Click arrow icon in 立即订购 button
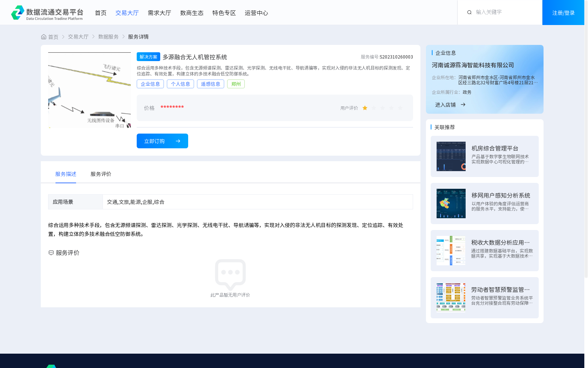Screen dimensions: 588x368 (x=178, y=141)
